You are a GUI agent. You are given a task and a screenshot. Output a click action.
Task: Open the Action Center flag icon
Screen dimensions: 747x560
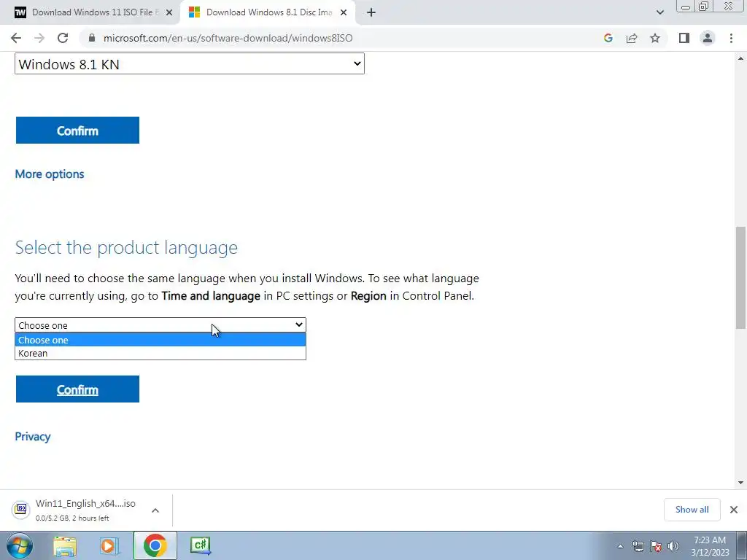656,546
